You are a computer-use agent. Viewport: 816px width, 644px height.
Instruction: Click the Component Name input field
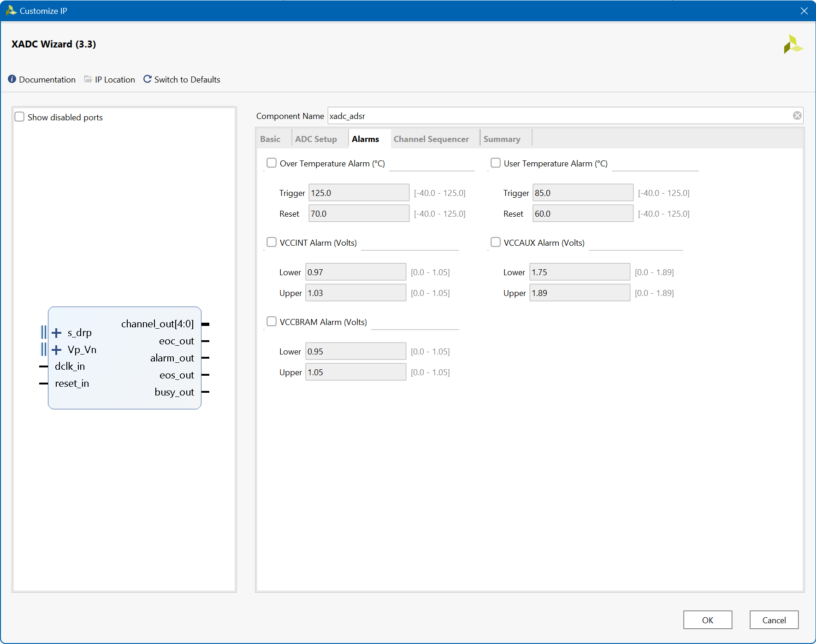pos(566,116)
